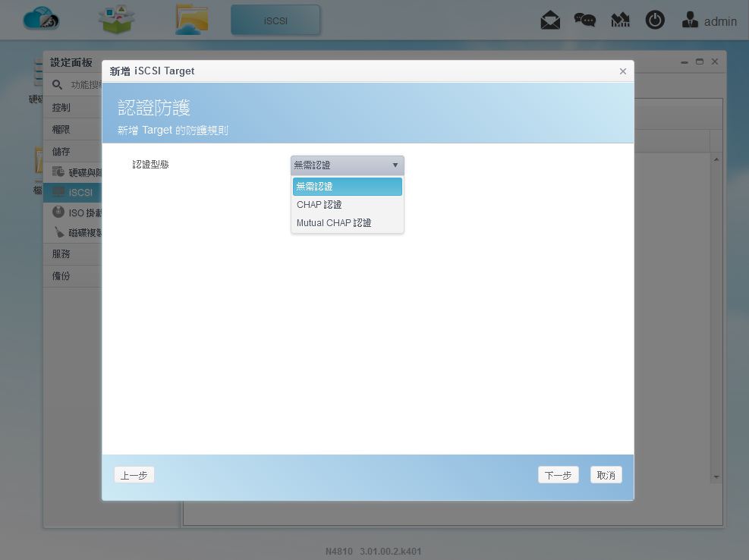The image size is (749, 560).
Task: Open 備份 category in settings panel
Action: coord(73,275)
